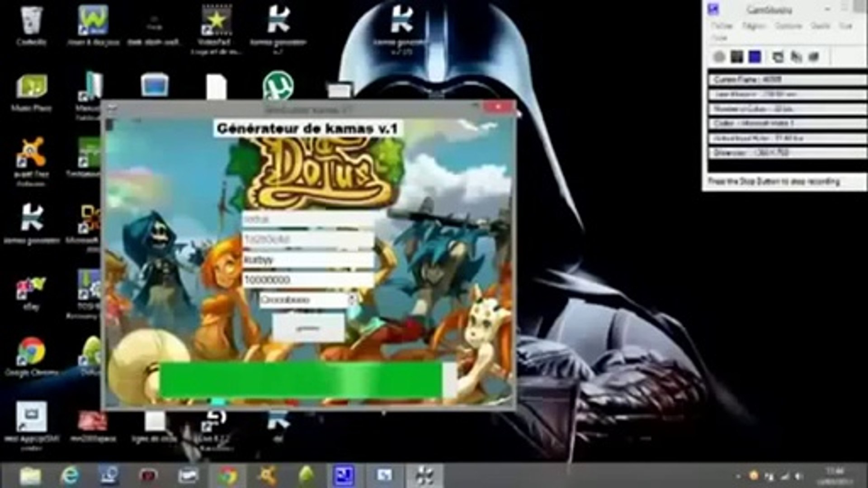Click the field containing kurbyy
This screenshot has width=868, height=488.
coord(308,260)
